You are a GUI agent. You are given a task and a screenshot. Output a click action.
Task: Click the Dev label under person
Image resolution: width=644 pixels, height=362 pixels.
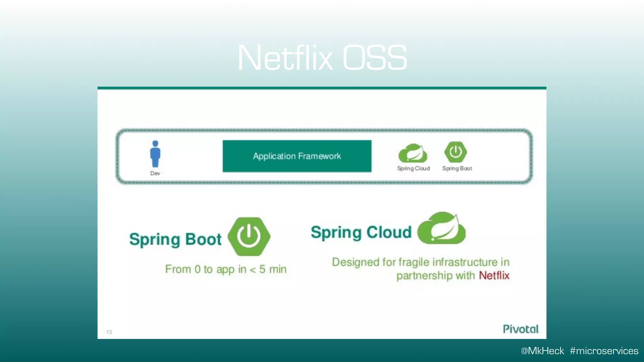[155, 173]
